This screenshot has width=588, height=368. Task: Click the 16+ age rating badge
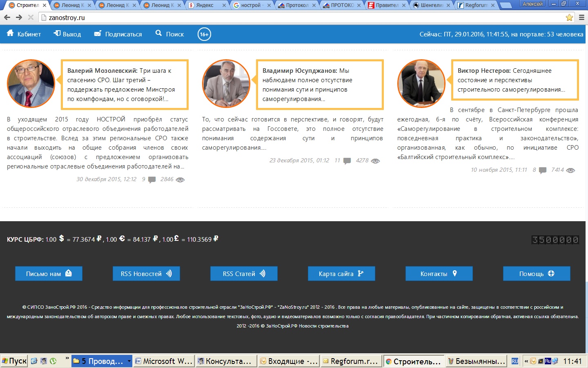[204, 34]
